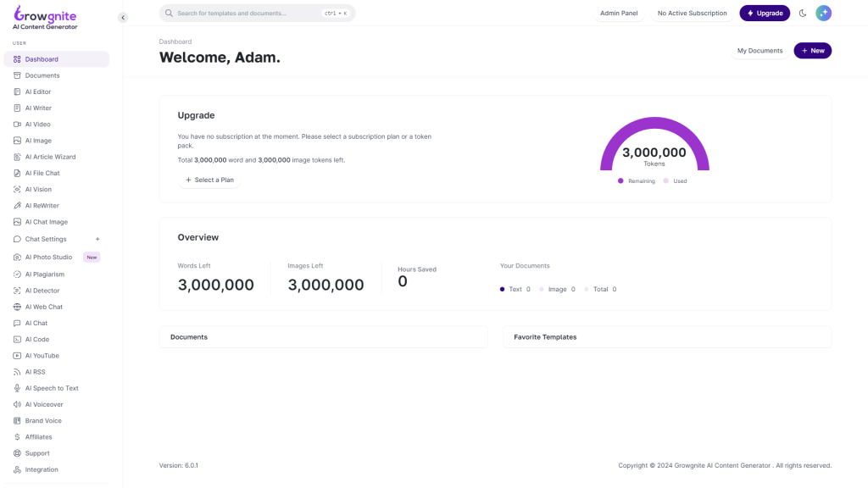Open AI Image from the sidebar icon

(17, 141)
